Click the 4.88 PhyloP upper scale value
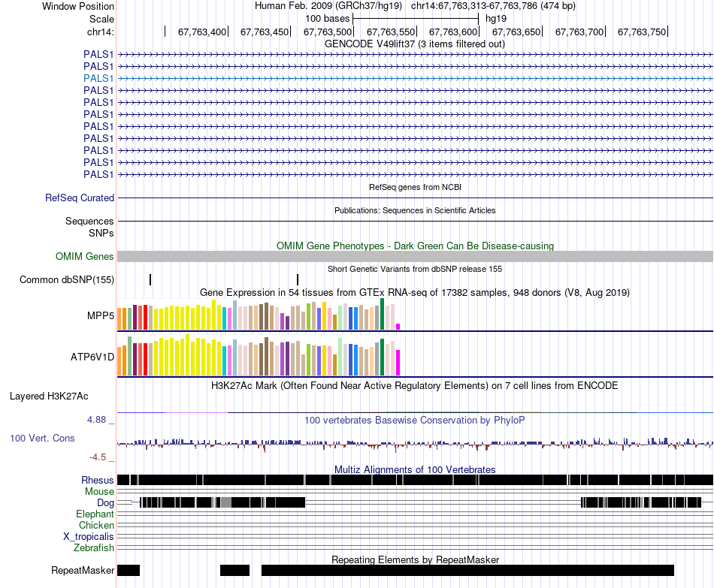The image size is (714, 588). point(96,420)
